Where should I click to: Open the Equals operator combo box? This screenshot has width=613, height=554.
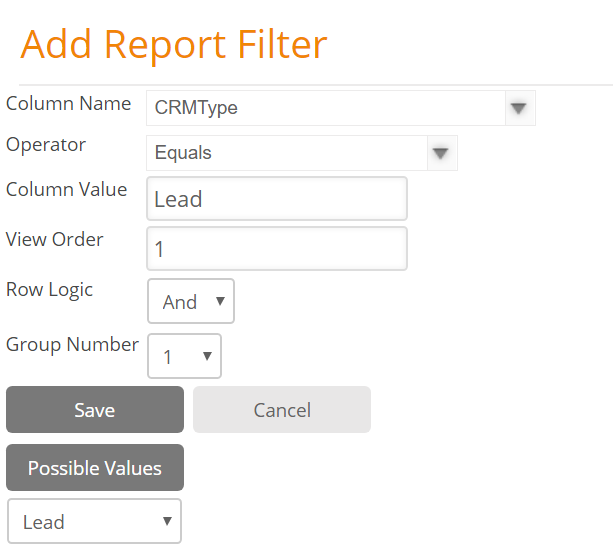click(302, 153)
